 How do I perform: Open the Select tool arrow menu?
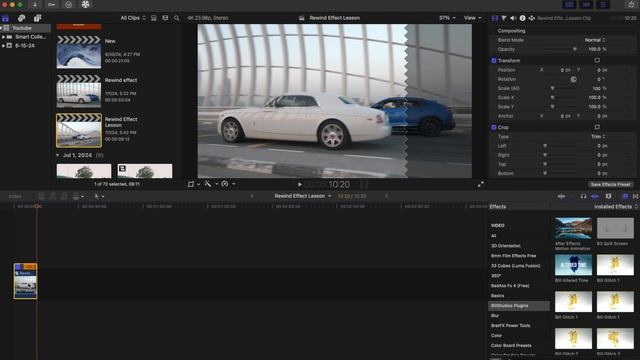pyautogui.click(x=99, y=196)
